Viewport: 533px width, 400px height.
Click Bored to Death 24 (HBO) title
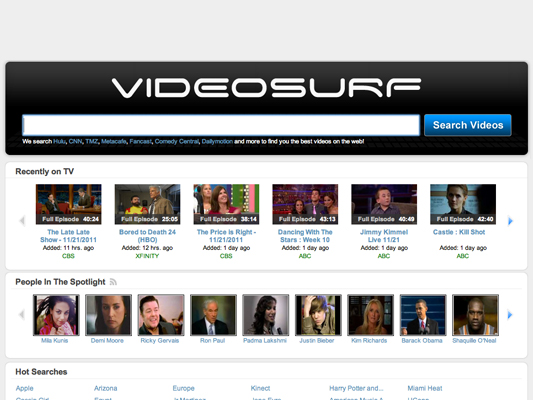[x=147, y=236]
